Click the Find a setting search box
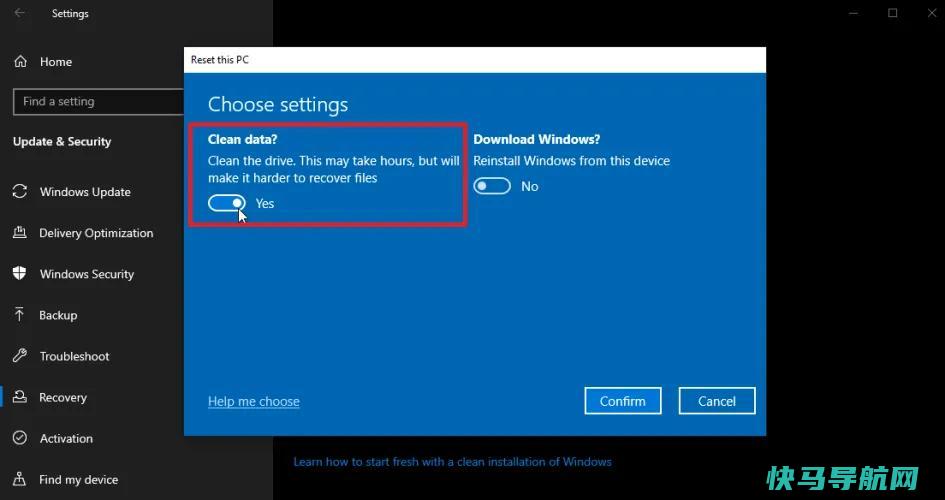The image size is (945, 500). click(x=98, y=102)
